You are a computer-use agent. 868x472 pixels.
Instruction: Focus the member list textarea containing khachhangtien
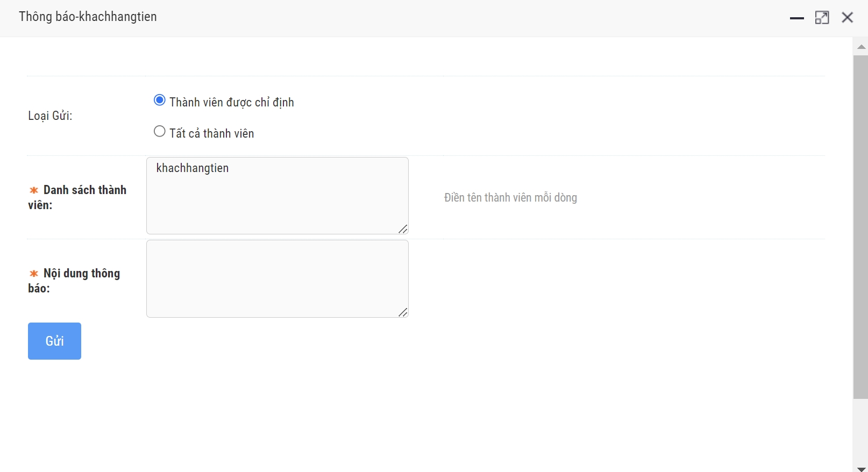[277, 196]
